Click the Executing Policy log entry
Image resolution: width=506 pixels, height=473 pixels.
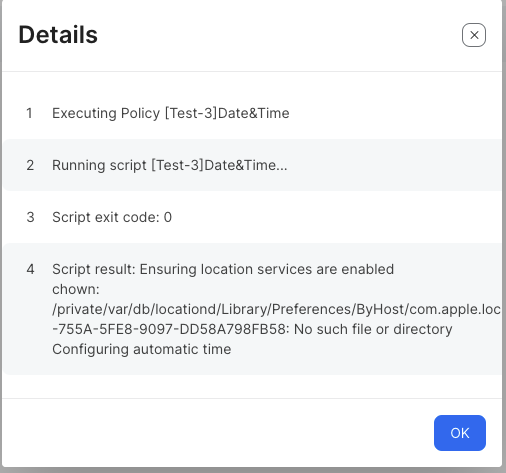pos(171,113)
